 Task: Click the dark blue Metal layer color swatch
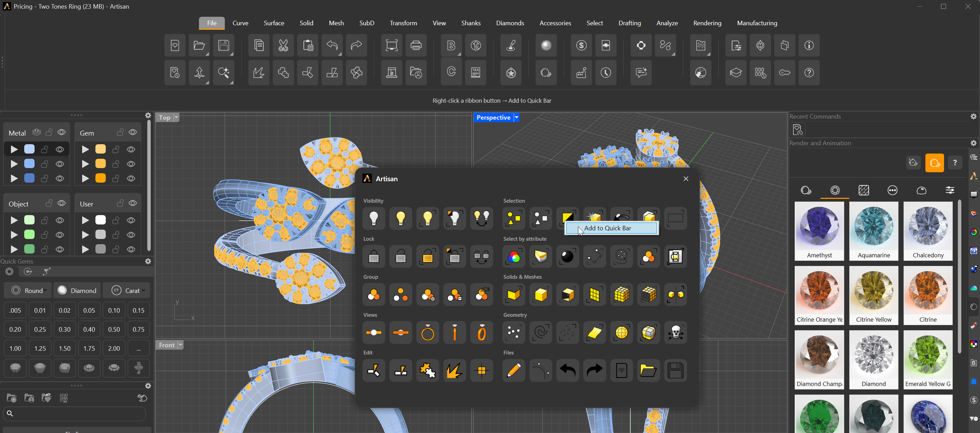pyautogui.click(x=29, y=178)
